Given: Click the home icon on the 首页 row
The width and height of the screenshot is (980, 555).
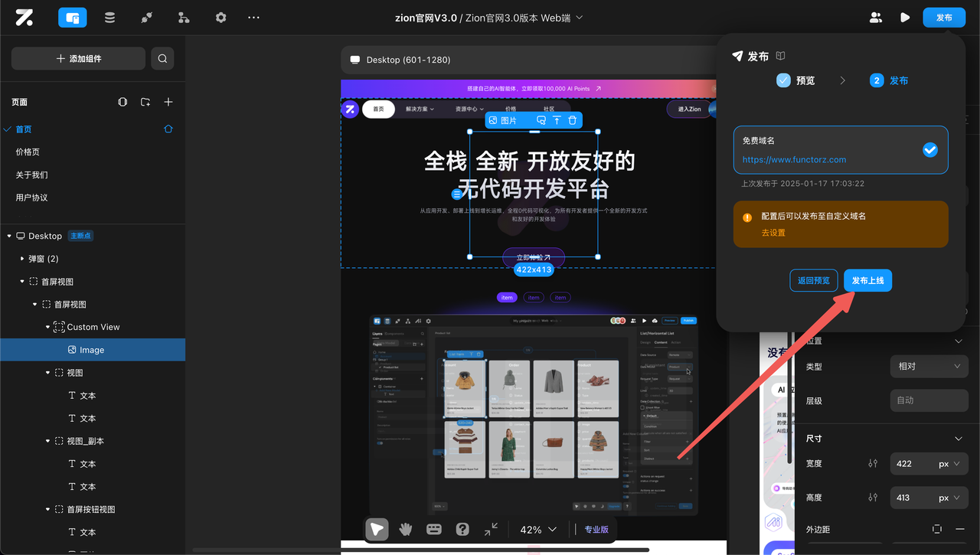Looking at the screenshot, I should point(168,129).
